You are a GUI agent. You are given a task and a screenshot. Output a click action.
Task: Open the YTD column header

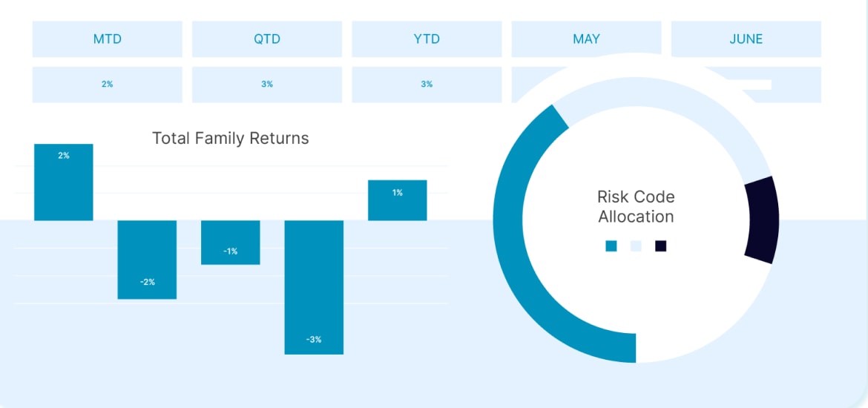coord(427,39)
